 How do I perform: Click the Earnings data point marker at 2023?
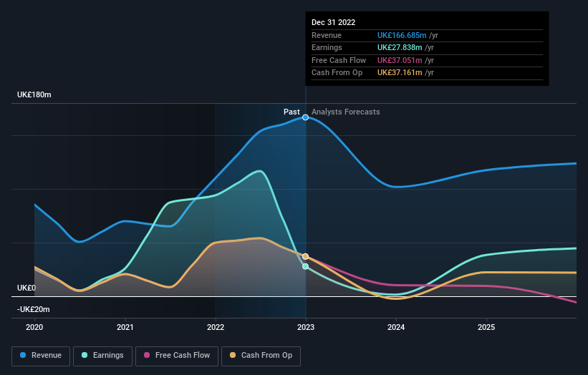tap(306, 266)
